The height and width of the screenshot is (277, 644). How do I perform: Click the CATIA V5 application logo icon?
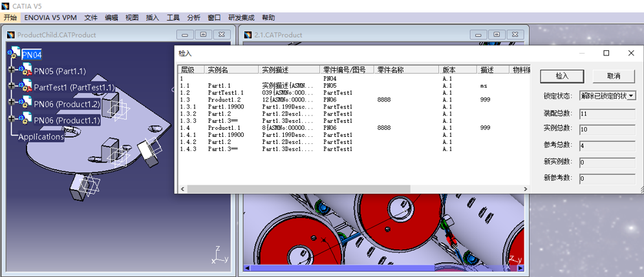5,6
